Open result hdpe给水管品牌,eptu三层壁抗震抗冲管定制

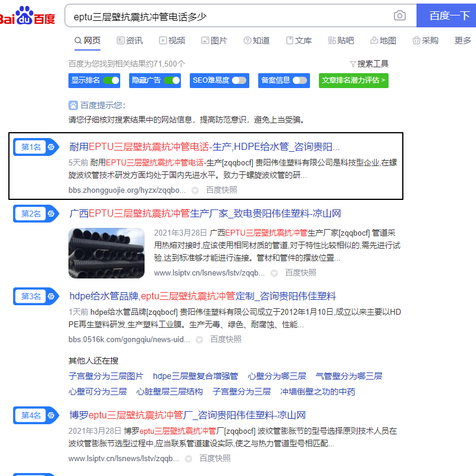(x=202, y=296)
